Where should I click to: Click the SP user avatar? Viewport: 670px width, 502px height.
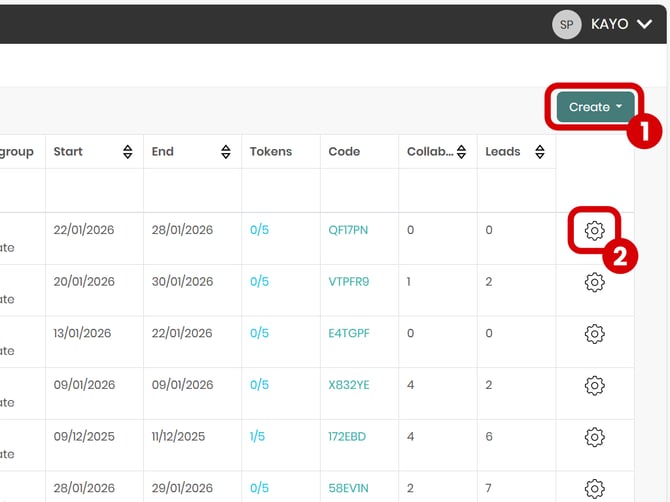(x=567, y=24)
